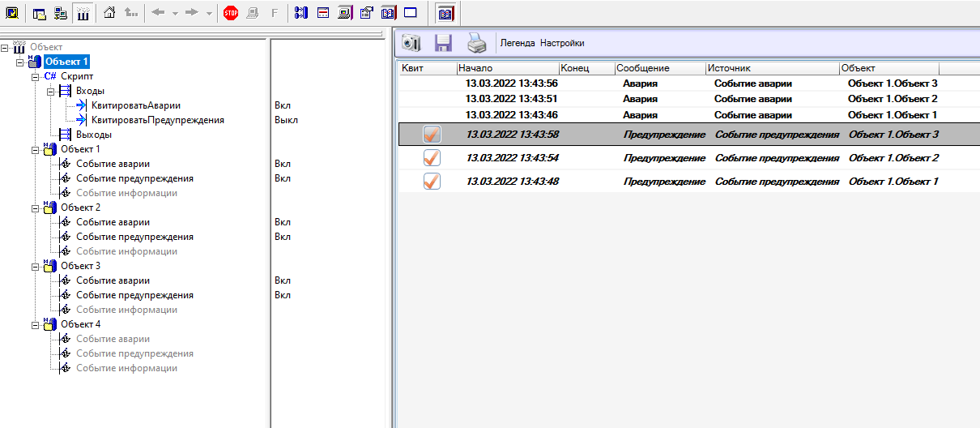Select the КвитироватьПредупреждения input
Screen dimensions: 980x428
click(x=158, y=120)
